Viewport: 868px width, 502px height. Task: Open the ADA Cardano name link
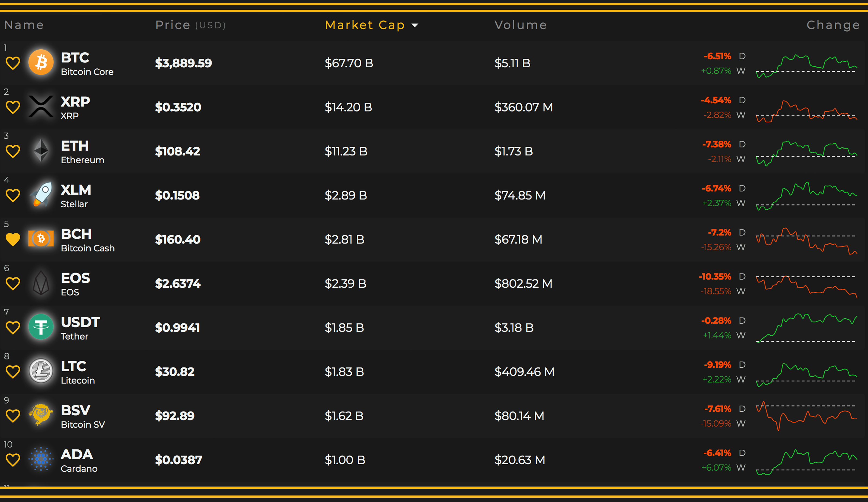point(79,460)
